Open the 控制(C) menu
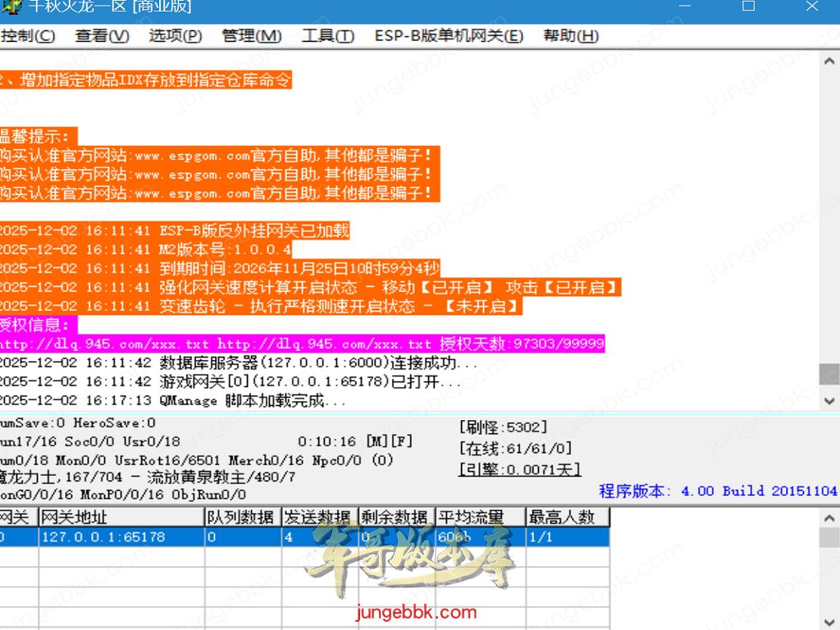840x630 pixels. pyautogui.click(x=28, y=36)
